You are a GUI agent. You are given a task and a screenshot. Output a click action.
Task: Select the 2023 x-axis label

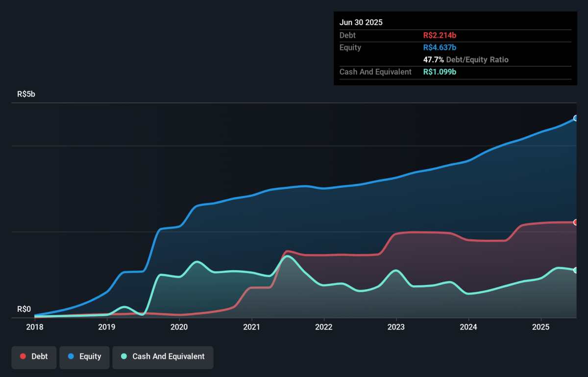pos(396,327)
